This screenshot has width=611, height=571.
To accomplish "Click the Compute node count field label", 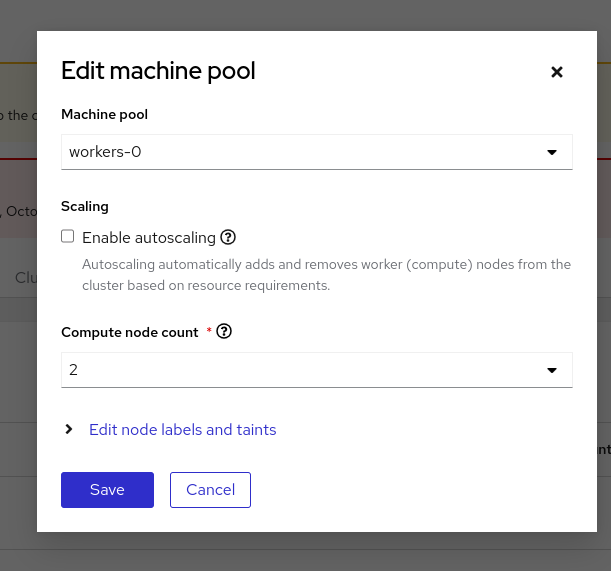I will 130,332.
